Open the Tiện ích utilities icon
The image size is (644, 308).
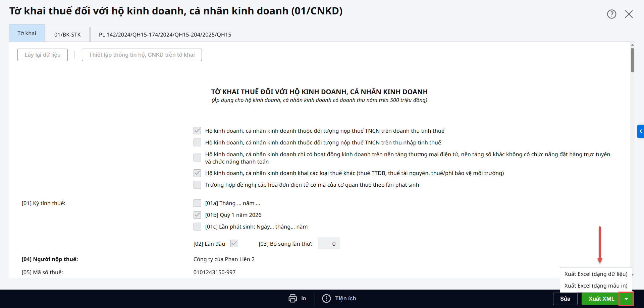coord(326,298)
